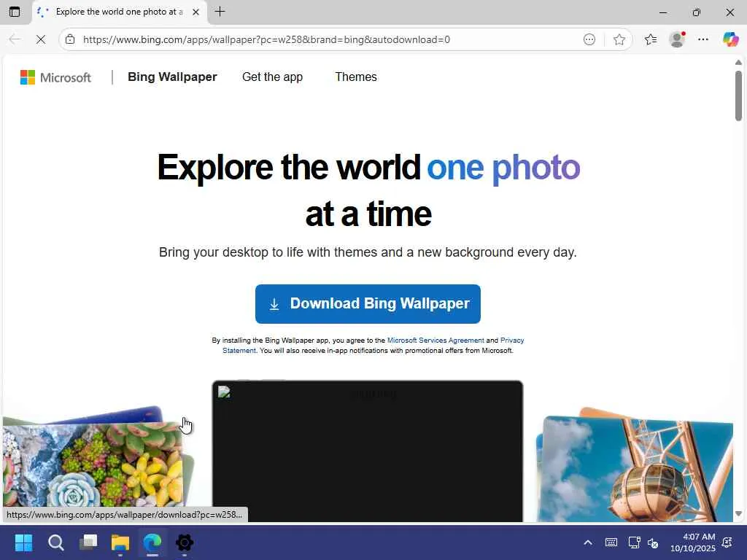Open Bing Wallpaper home link
This screenshot has height=560, width=747.
[172, 77]
